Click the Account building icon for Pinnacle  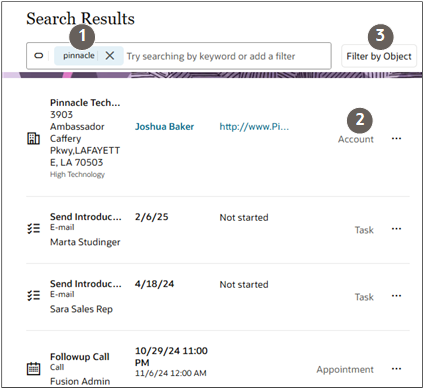pyautogui.click(x=33, y=138)
